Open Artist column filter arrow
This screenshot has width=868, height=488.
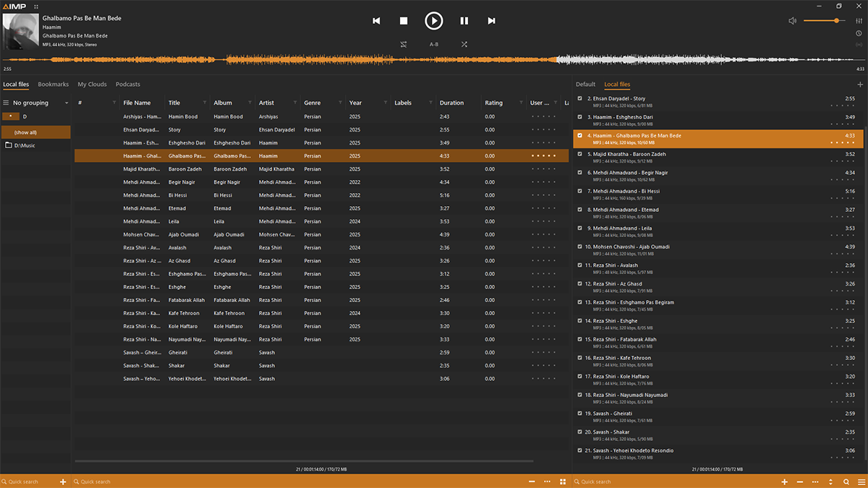pos(295,103)
